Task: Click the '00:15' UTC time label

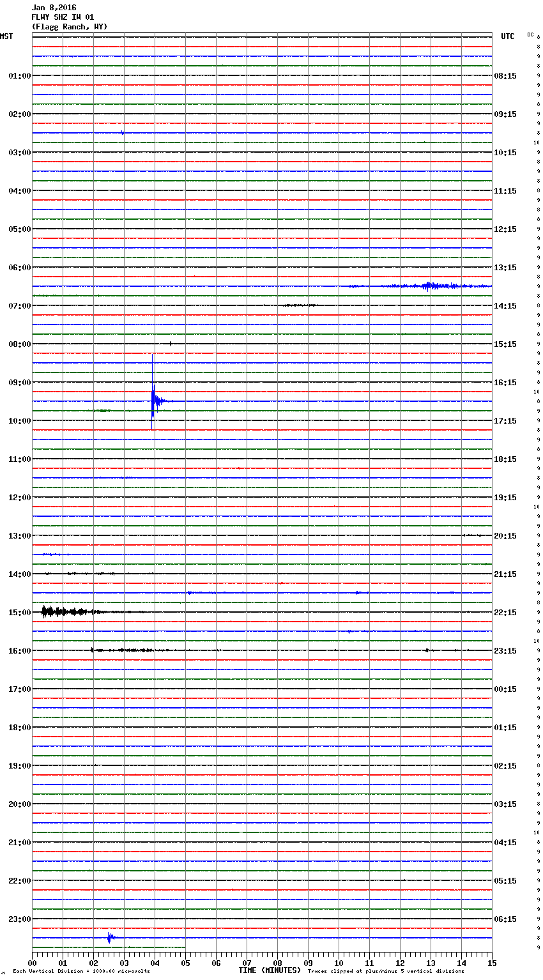Action: click(x=505, y=689)
